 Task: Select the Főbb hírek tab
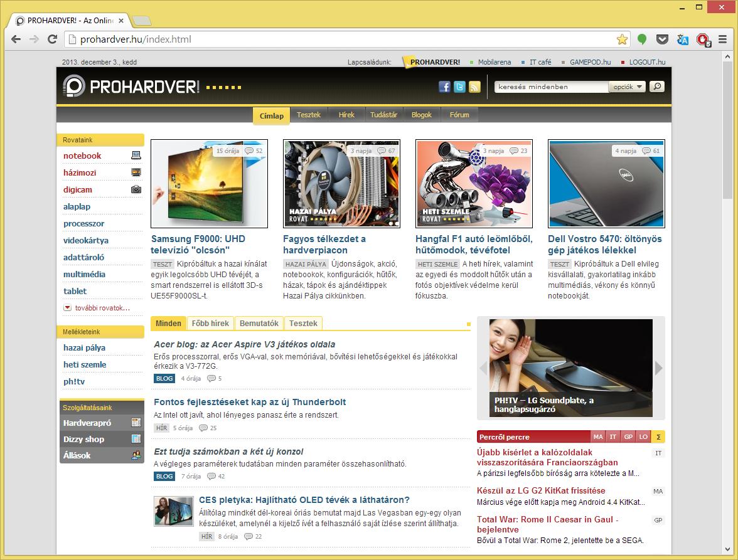point(210,324)
